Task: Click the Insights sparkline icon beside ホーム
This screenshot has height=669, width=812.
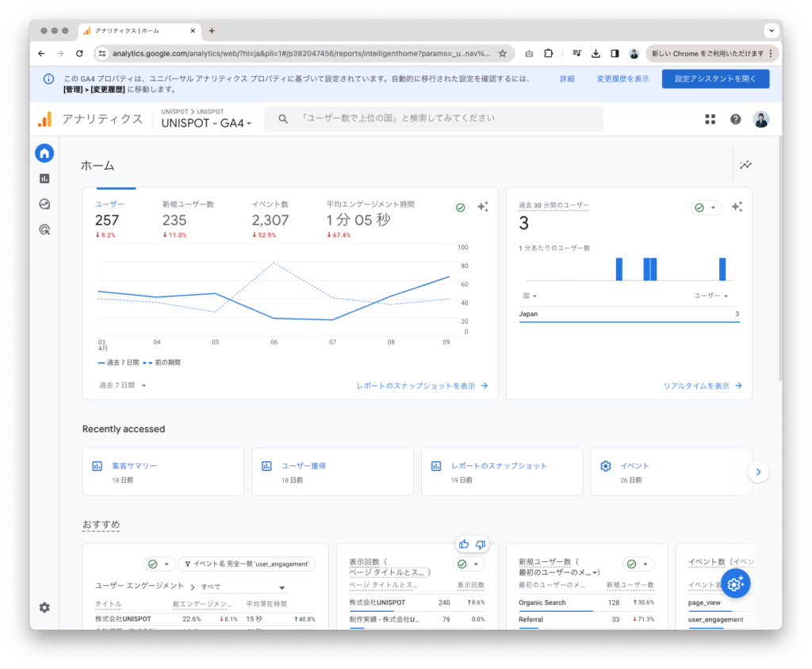Action: [x=745, y=165]
